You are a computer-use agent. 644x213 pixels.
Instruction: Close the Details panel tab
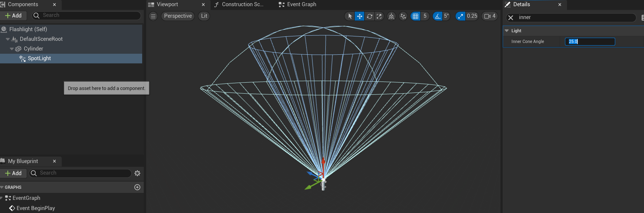click(560, 5)
